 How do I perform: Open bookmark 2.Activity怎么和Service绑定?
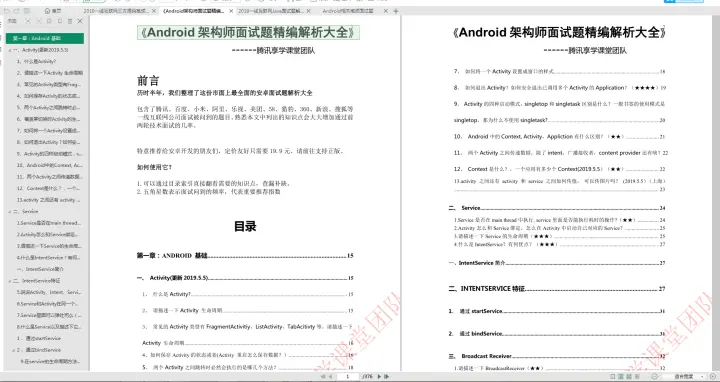pyautogui.click(x=48, y=234)
